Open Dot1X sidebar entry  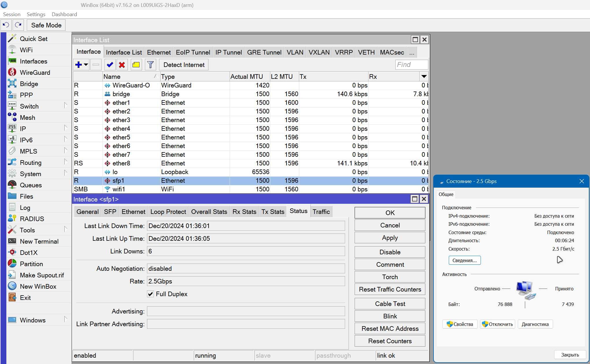point(29,253)
